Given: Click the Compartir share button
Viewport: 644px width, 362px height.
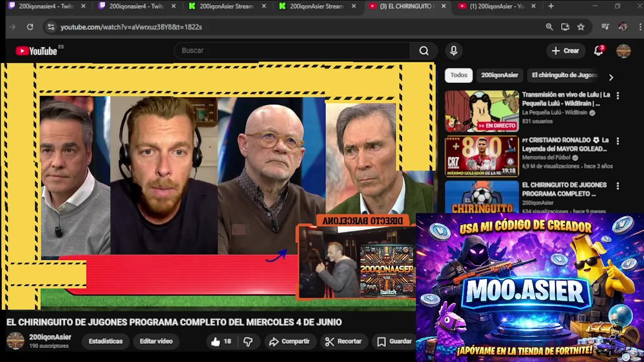Looking at the screenshot, I should coord(289,341).
